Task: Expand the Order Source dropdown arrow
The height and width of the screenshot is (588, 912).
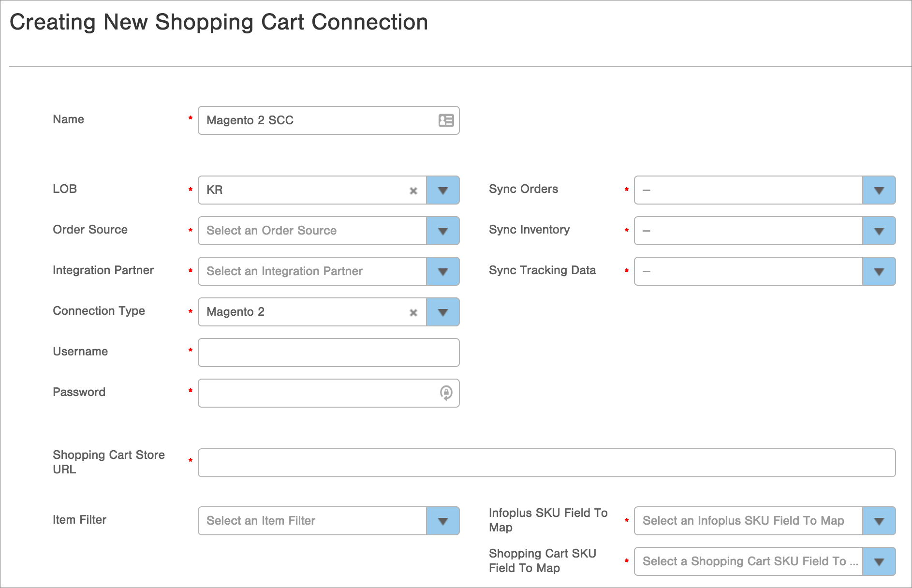Action: 443,231
